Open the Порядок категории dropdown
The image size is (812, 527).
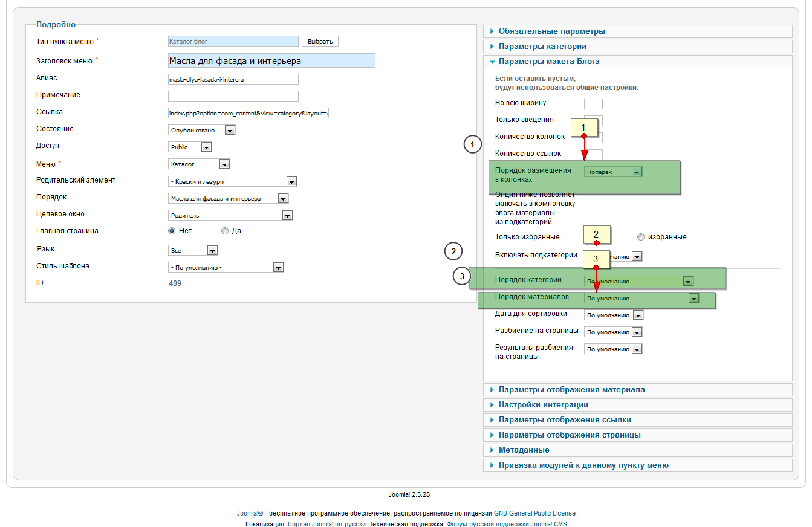(638, 281)
